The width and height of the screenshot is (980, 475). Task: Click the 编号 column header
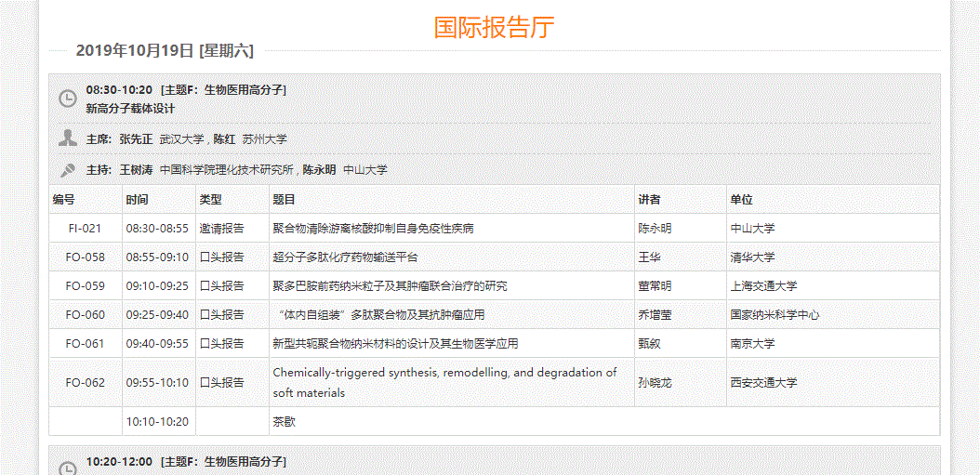pos(64,200)
